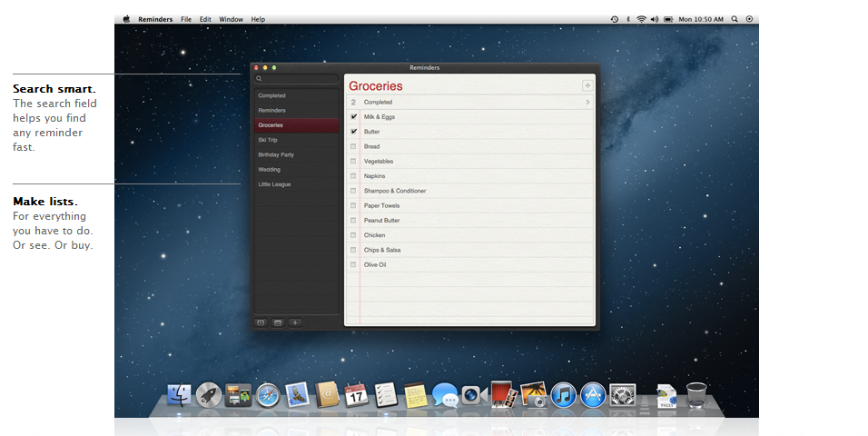Open the Apple menu
This screenshot has width=868, height=436.
click(126, 19)
